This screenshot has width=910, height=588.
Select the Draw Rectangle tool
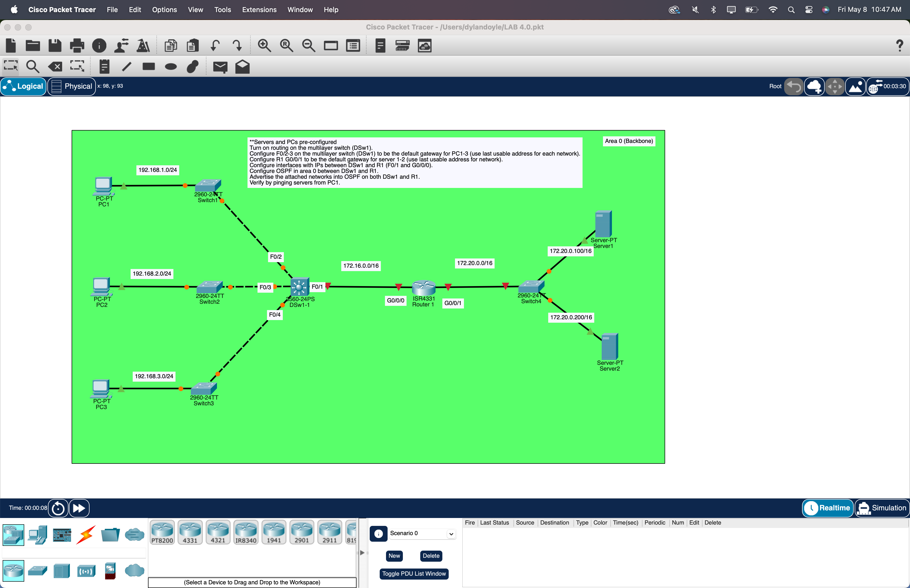pos(149,67)
